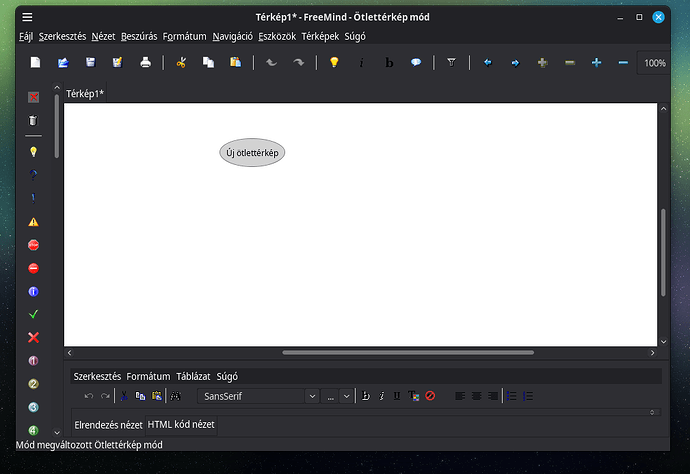Toggle bold in note editor toolbar
690x474 pixels.
click(x=365, y=396)
